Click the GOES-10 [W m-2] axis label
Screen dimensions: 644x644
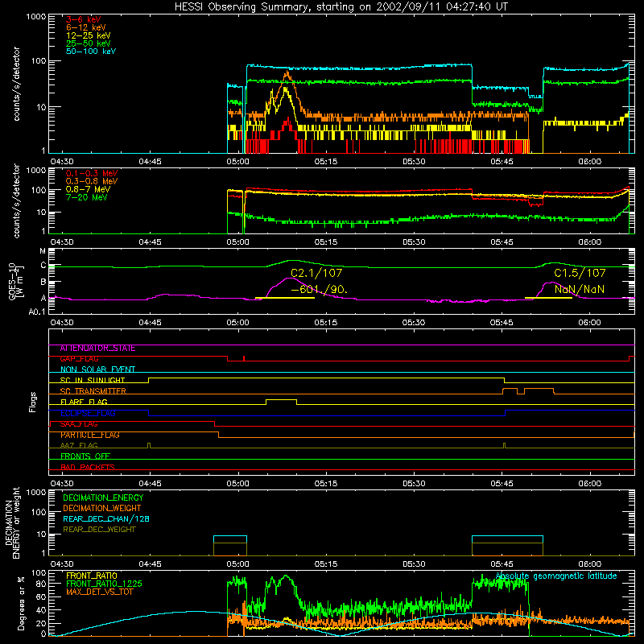[x=16, y=283]
